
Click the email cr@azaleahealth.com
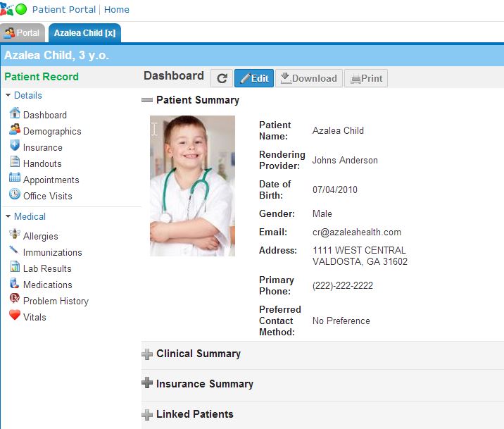click(357, 232)
